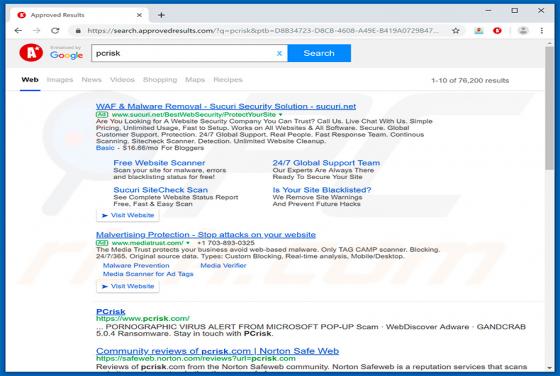Screen dimensions: 560x376
Task: Open the WAF & Malware Removal Sucuri ad
Action: 226,106
